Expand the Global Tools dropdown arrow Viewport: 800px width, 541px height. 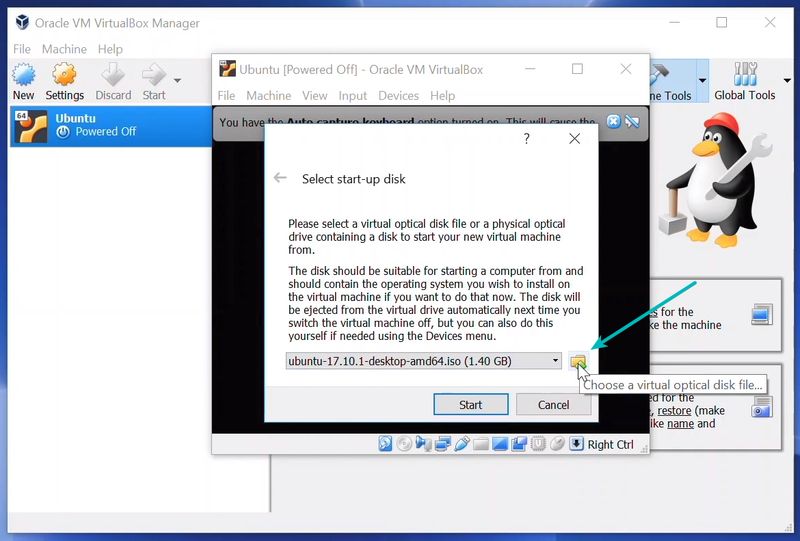coord(787,81)
